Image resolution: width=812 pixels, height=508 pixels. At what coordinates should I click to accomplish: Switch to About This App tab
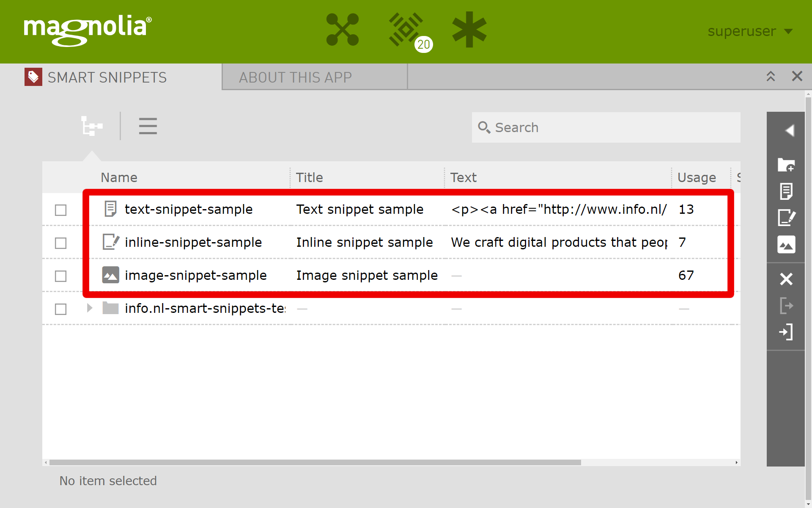click(295, 77)
